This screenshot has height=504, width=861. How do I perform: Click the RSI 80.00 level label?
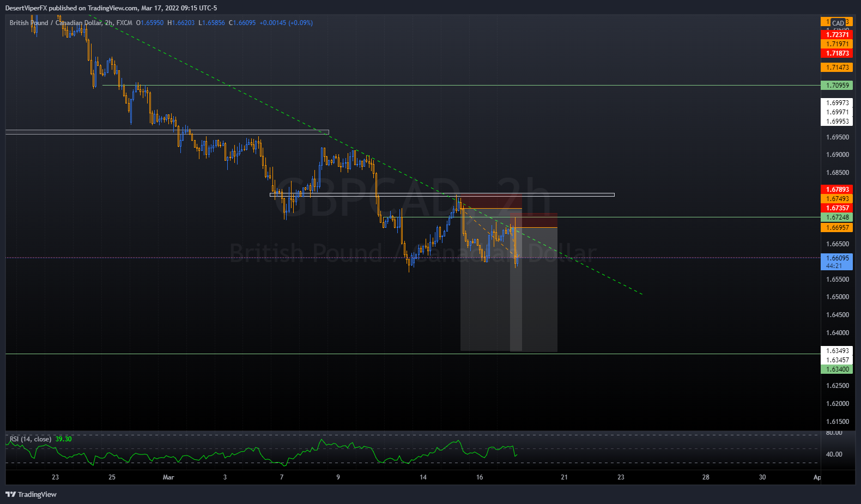pos(834,433)
